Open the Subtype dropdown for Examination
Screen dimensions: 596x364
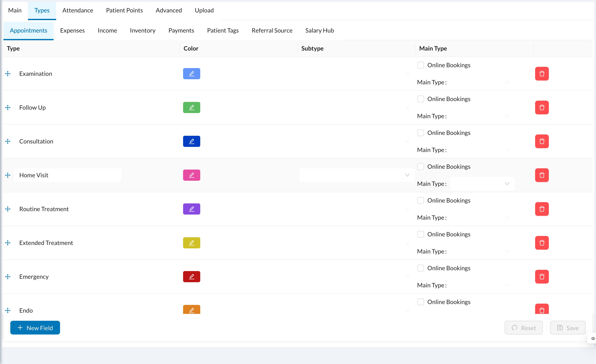coord(357,74)
